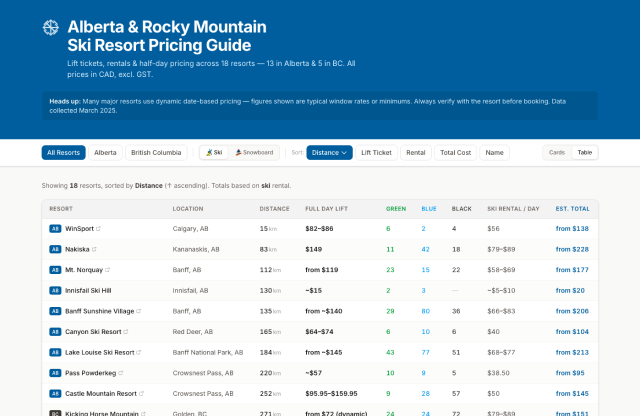
Task: Click the snowflake logo icon in header
Action: (x=51, y=28)
